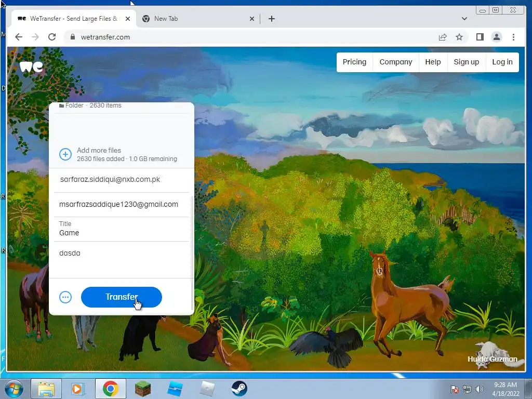Image resolution: width=532 pixels, height=399 pixels.
Task: Open a new browser tab
Action: click(x=271, y=19)
